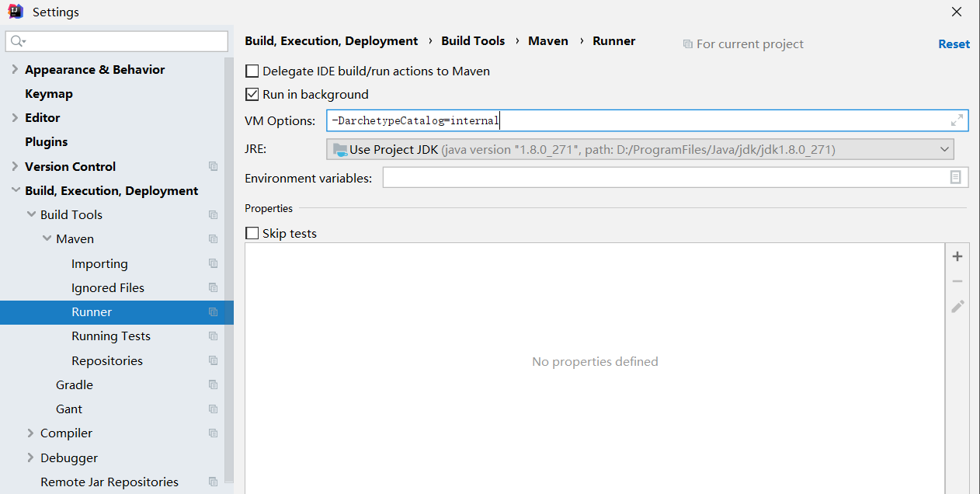Click the edit property pencil icon
The image size is (980, 494).
pos(957,306)
